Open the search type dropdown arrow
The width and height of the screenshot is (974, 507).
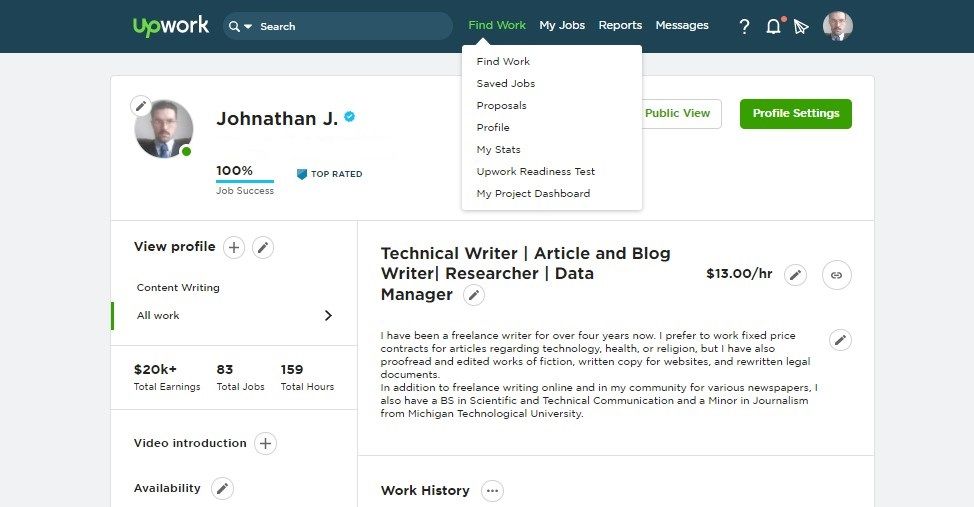248,26
